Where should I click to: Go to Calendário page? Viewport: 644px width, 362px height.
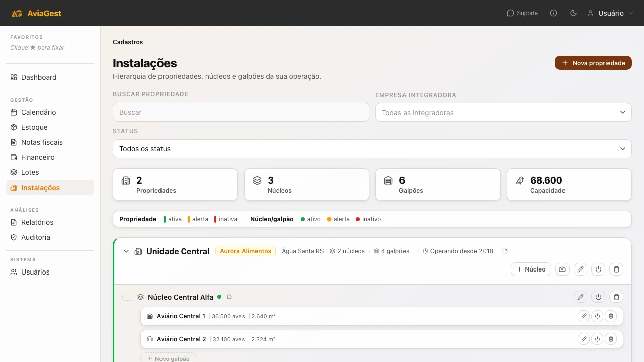pyautogui.click(x=50, y=112)
